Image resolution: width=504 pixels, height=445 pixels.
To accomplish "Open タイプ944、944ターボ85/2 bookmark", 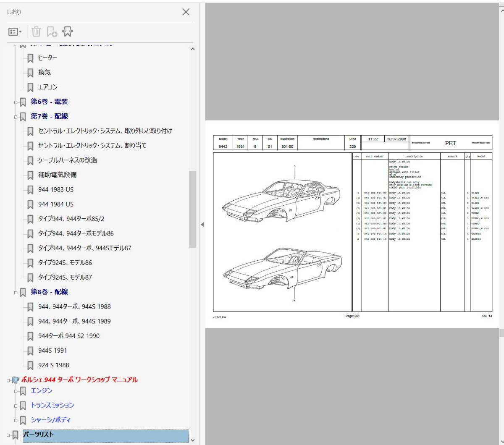I will (71, 219).
